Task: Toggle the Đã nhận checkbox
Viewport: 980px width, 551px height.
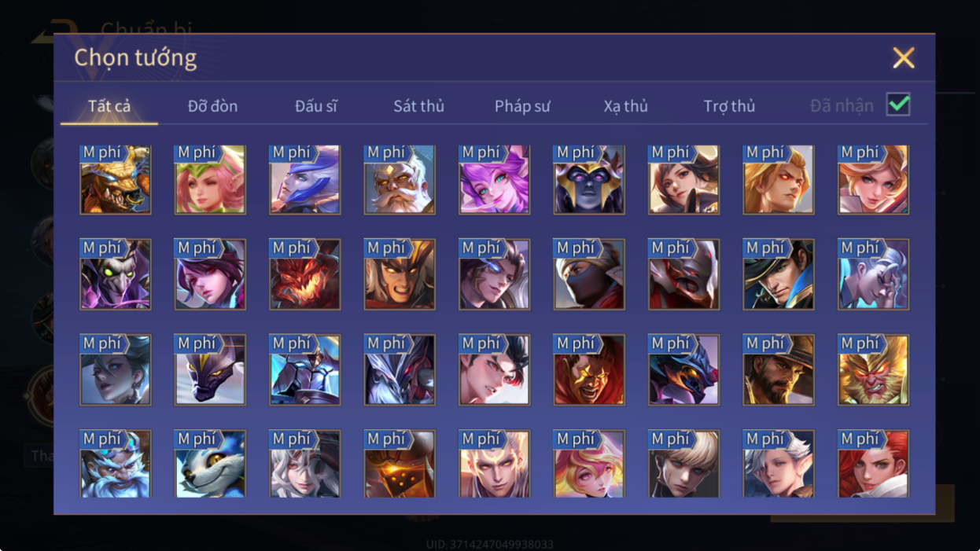Action: click(898, 105)
